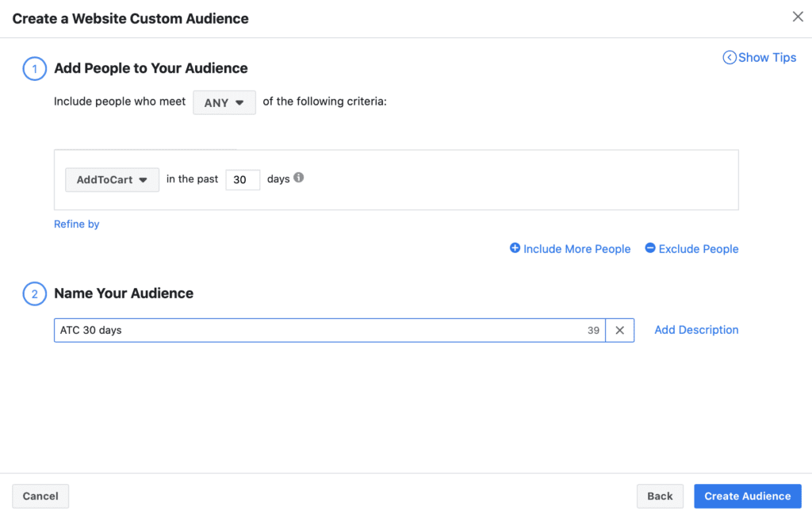The image size is (812, 518).
Task: Click the step 1 circle indicator
Action: click(x=34, y=69)
